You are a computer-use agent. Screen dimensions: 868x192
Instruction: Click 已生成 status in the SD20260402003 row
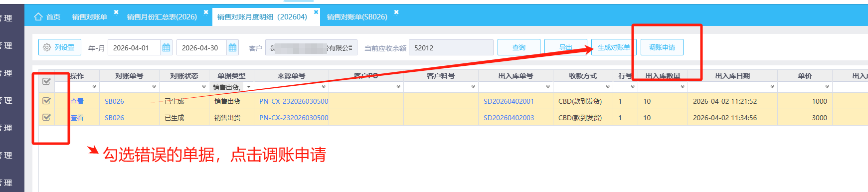coord(174,118)
